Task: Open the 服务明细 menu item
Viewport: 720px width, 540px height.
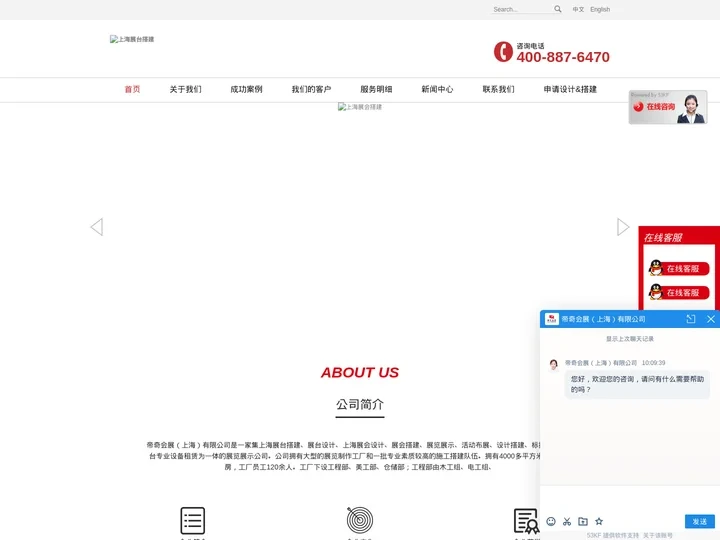Action: [376, 89]
